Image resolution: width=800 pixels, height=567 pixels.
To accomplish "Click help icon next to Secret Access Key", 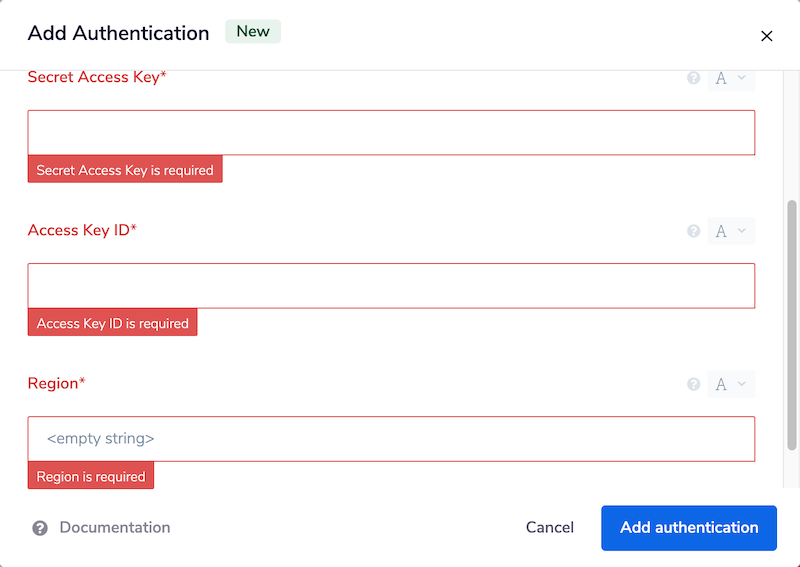I will (694, 78).
